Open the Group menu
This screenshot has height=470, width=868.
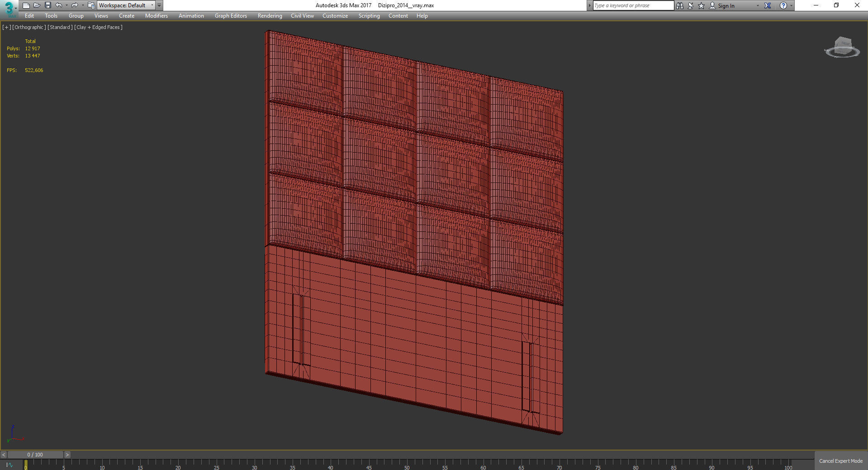[x=76, y=16]
